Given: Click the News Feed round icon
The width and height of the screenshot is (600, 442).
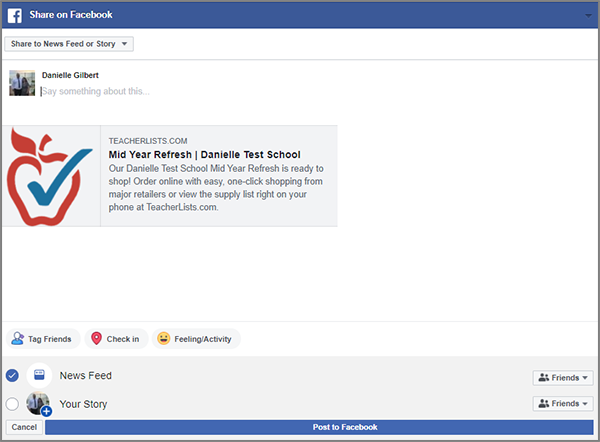Looking at the screenshot, I should pyautogui.click(x=39, y=375).
